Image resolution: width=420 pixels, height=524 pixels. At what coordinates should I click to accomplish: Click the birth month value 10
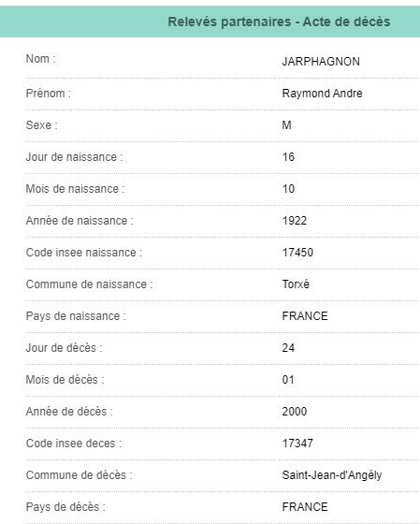[x=288, y=189]
